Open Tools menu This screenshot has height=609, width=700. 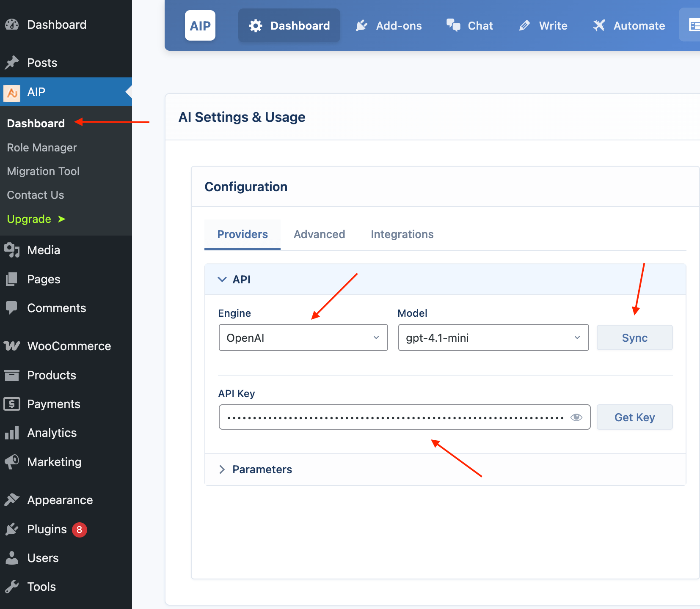[x=66, y=587]
